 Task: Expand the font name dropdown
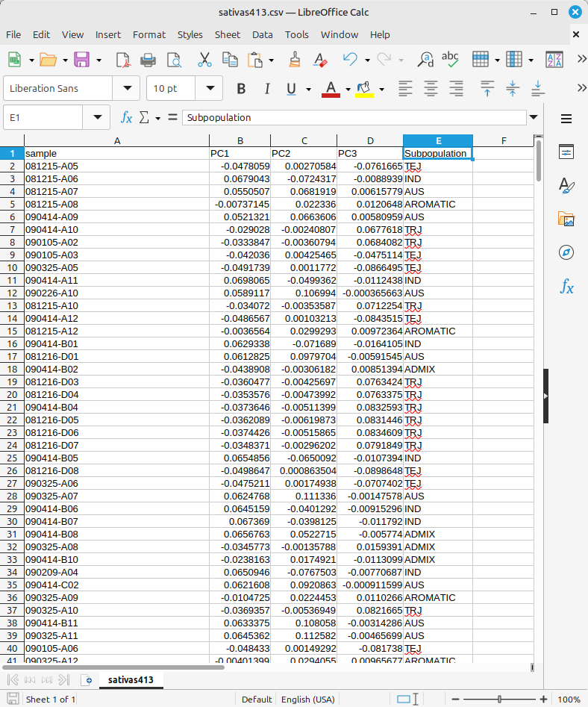(x=126, y=88)
